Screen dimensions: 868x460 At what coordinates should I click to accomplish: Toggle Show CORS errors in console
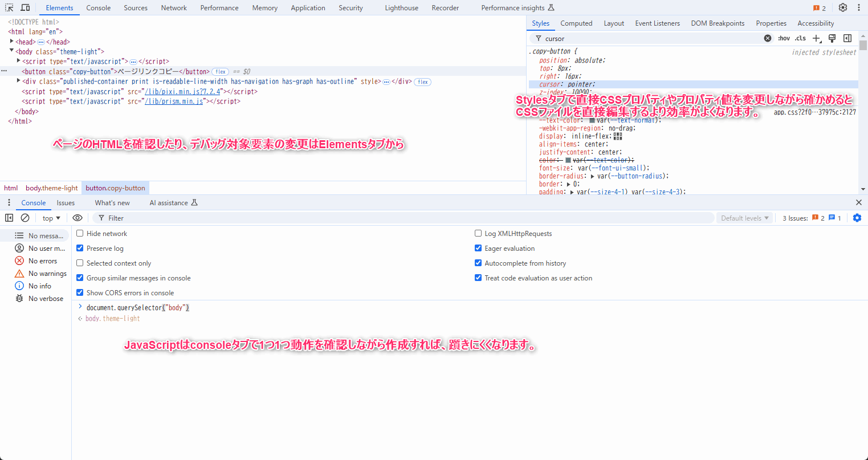click(80, 292)
